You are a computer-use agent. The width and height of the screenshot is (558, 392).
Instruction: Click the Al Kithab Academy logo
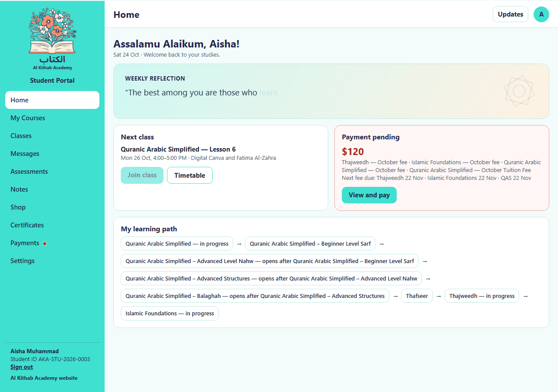(52, 40)
